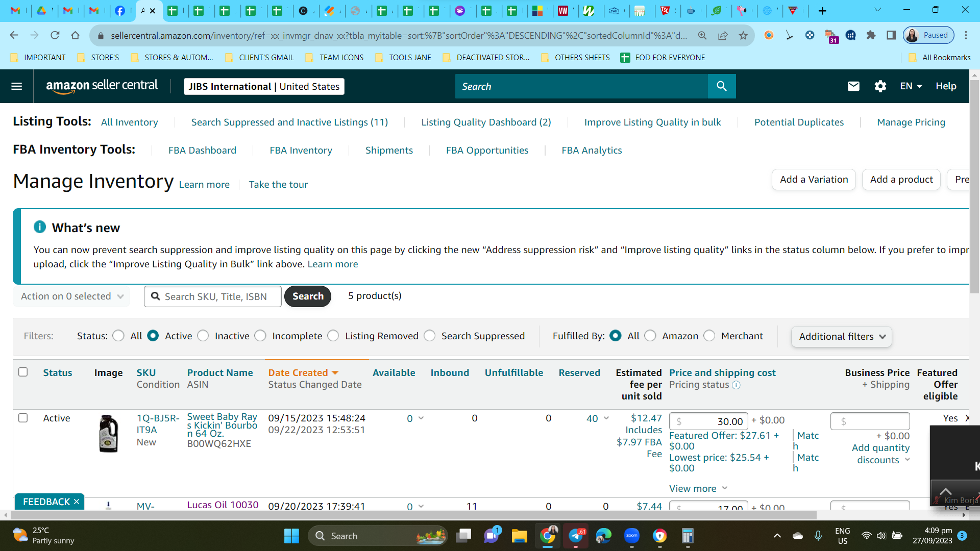Select the Inactive status radio button
The width and height of the screenshot is (980, 551).
pos(203,336)
